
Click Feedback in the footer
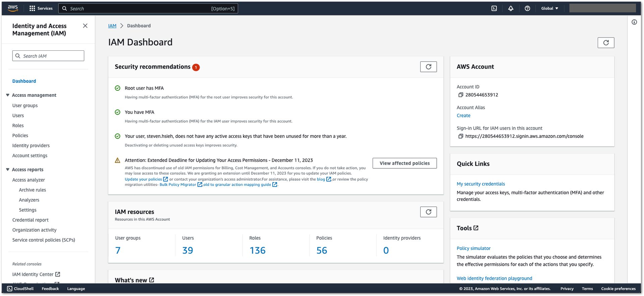(x=50, y=289)
